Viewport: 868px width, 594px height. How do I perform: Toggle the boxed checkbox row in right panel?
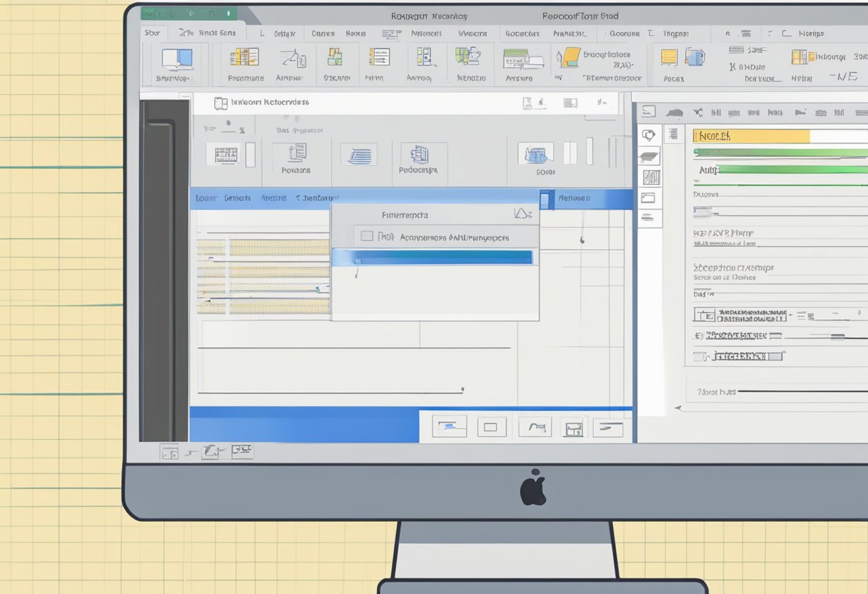[705, 314]
